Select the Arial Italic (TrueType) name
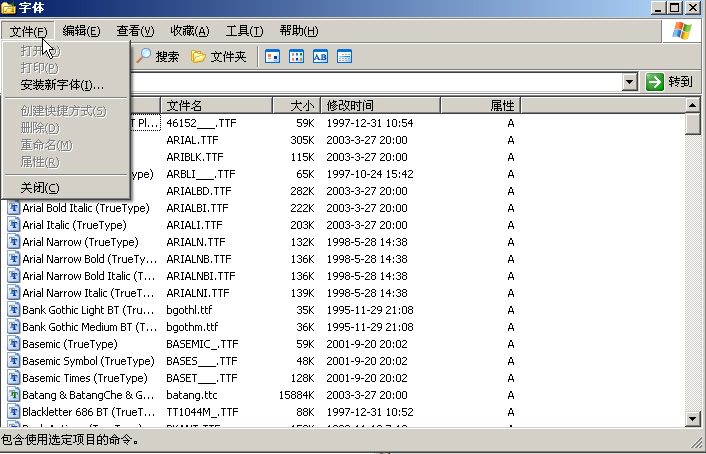The image size is (706, 454). tap(74, 225)
